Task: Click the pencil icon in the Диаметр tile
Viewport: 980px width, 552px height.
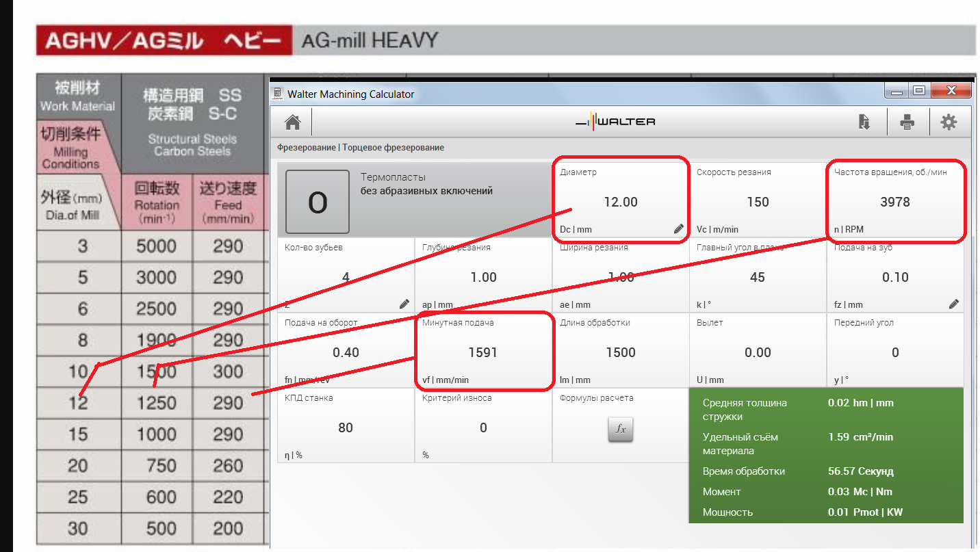Action: point(679,229)
